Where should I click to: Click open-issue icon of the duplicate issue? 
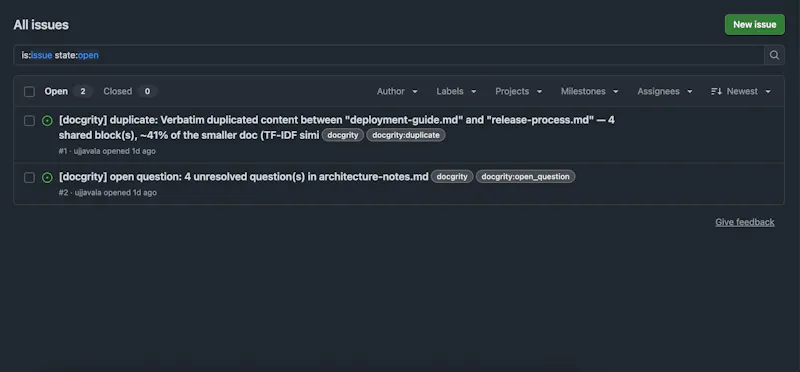click(x=47, y=121)
